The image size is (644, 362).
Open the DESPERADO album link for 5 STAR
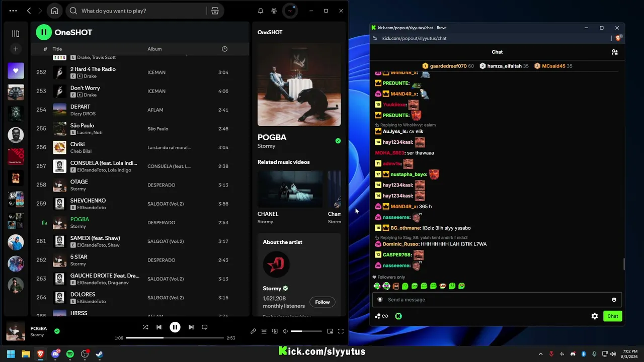click(x=162, y=260)
